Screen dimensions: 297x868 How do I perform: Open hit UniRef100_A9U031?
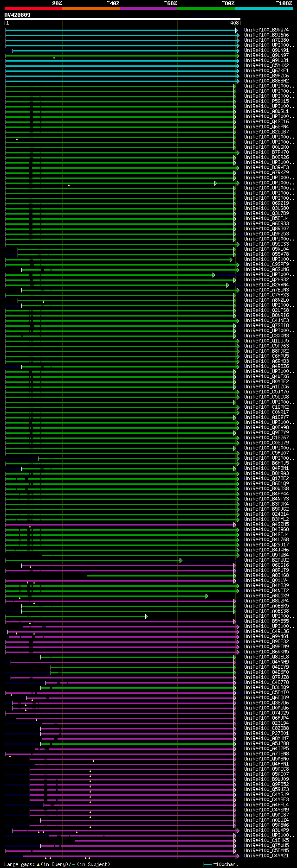266,61
